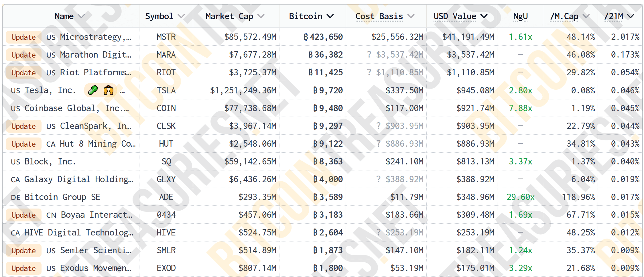The height and width of the screenshot is (277, 644).
Task: Click Update button for Boyaa Interactive row
Action: (23, 215)
